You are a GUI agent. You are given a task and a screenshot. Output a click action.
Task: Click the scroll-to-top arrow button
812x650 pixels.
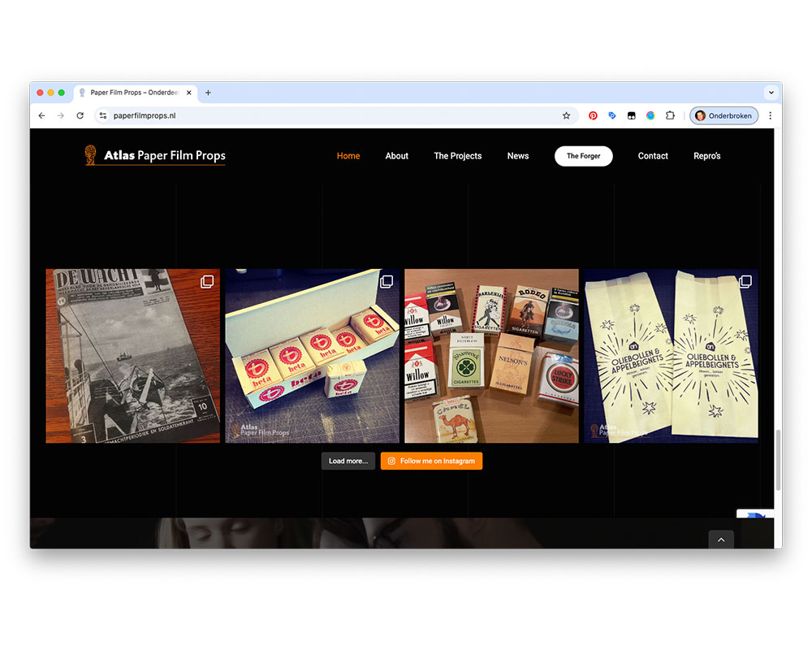720,539
